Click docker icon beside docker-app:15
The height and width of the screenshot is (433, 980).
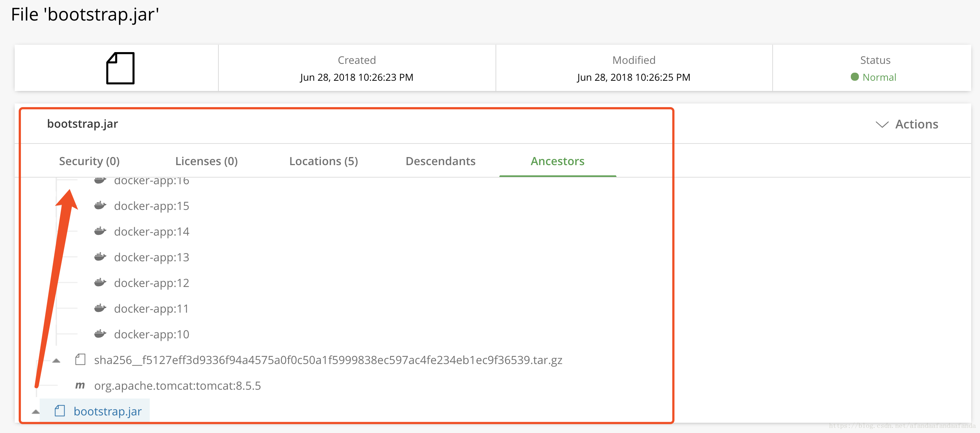coord(100,205)
